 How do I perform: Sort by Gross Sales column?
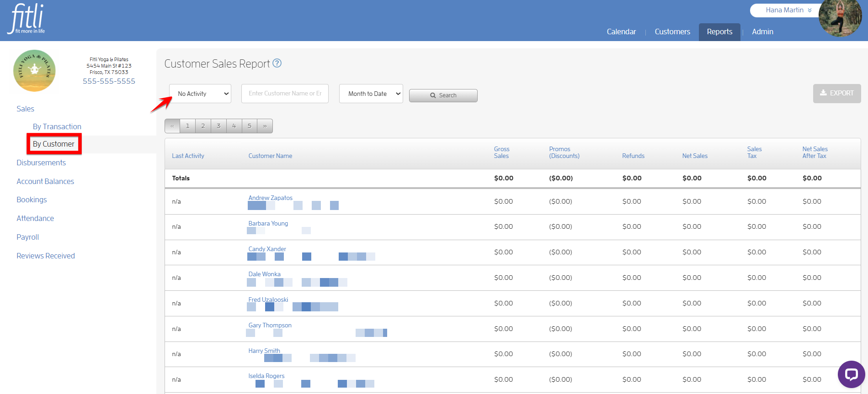pyautogui.click(x=501, y=152)
